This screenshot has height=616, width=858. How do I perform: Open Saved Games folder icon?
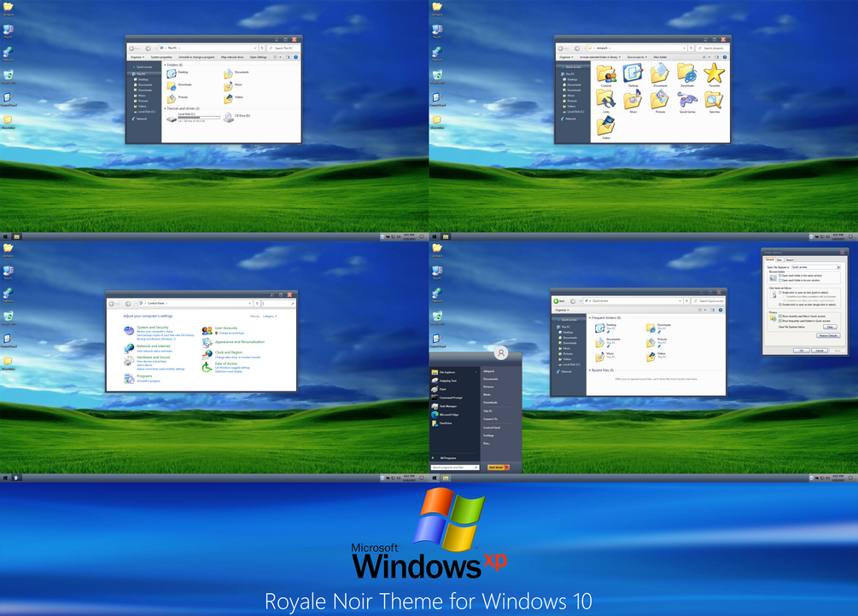point(687,100)
